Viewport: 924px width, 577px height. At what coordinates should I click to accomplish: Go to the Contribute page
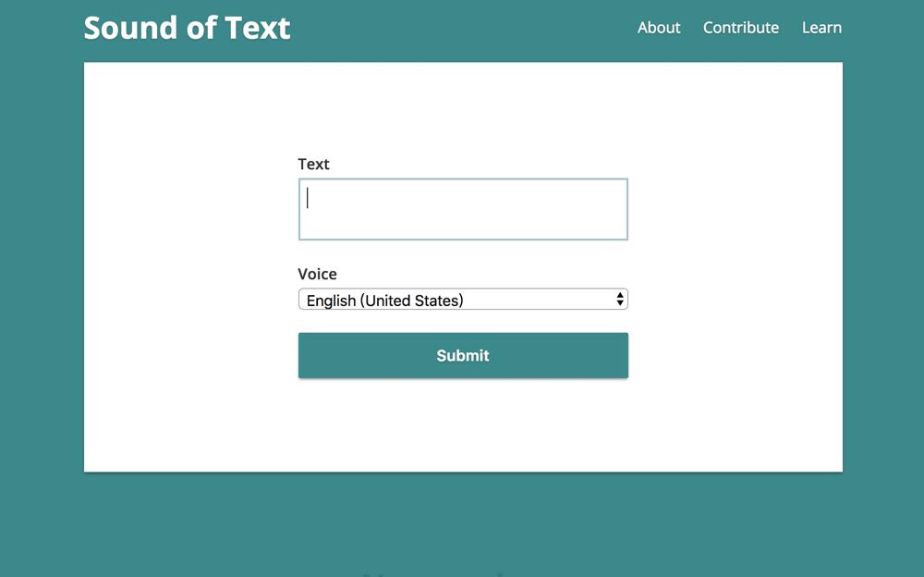(741, 28)
